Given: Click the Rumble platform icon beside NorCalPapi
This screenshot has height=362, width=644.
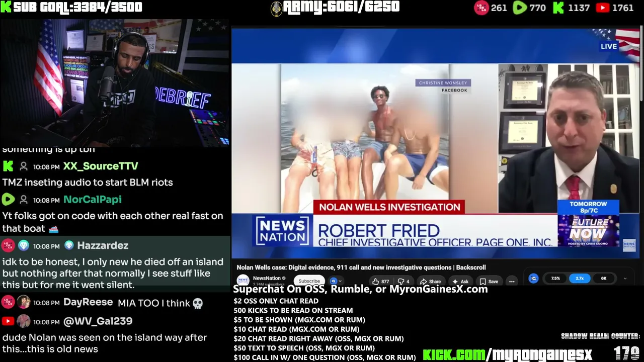Looking at the screenshot, I should (8, 200).
